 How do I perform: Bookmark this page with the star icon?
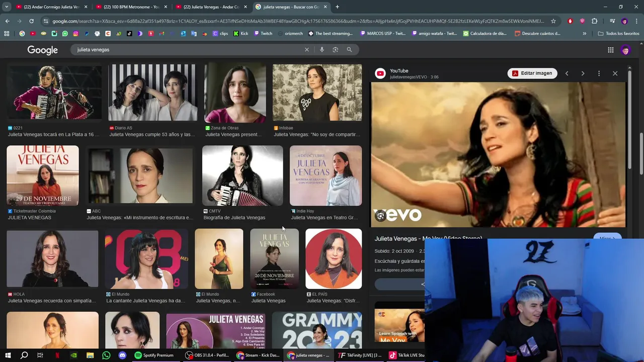tap(553, 21)
